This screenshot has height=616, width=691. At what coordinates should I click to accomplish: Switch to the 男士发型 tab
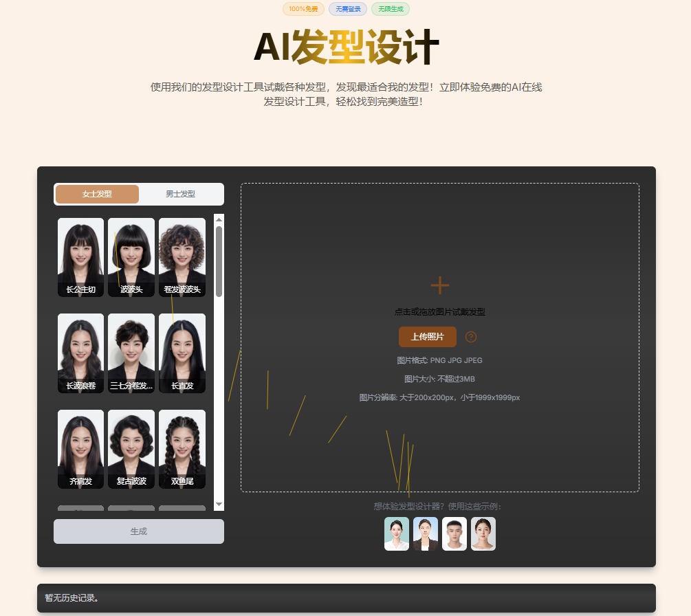tap(181, 194)
